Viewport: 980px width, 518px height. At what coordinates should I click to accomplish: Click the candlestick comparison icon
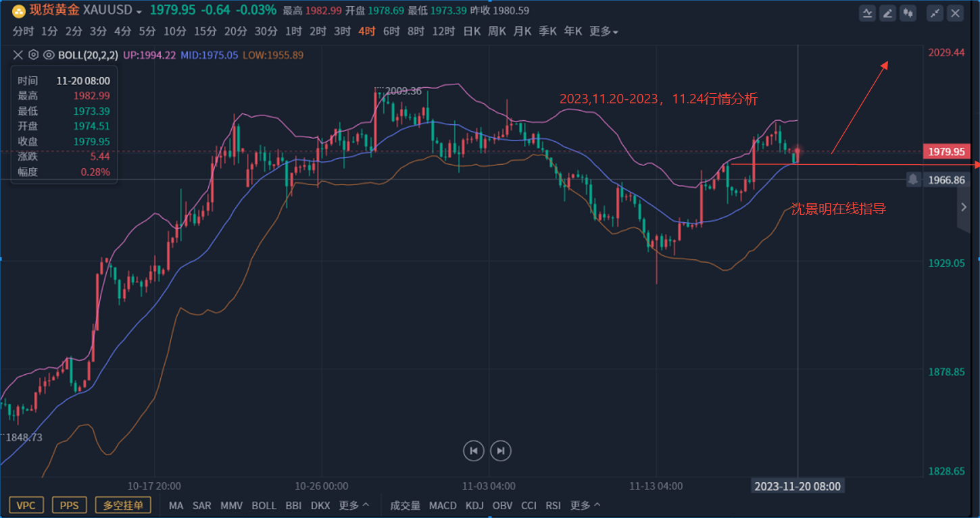pos(908,13)
